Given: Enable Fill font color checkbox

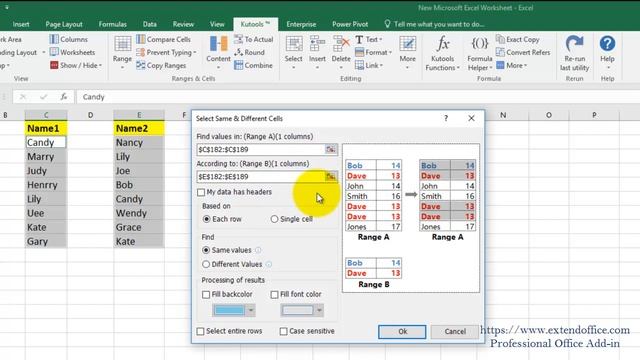Looking at the screenshot, I should 274,294.
